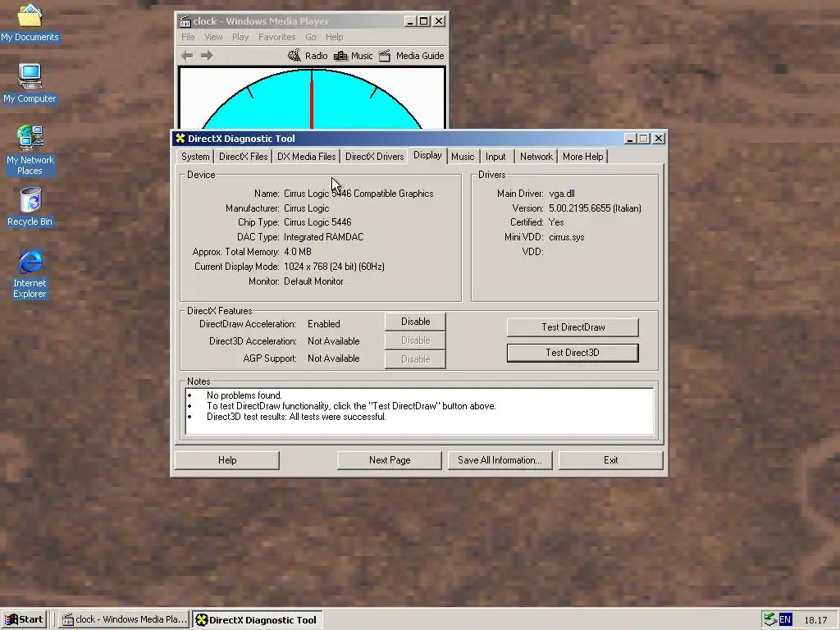Click the 'cirrus.sys' Mini VDD value
Screen dimensions: 840x630
[x=566, y=237]
